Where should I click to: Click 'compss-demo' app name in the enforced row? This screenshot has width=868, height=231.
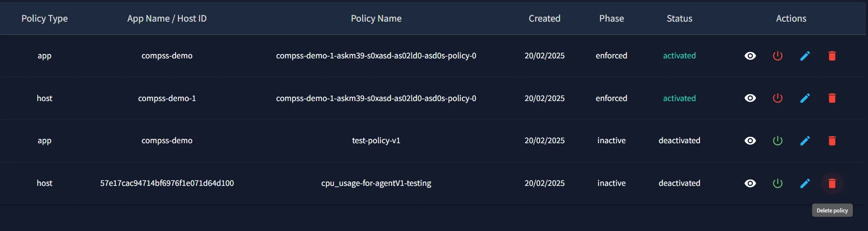[167, 56]
